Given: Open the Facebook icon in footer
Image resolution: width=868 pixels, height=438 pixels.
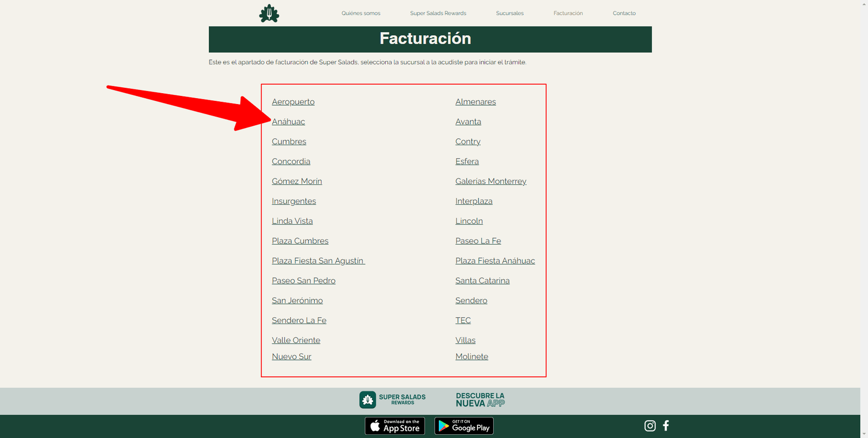Looking at the screenshot, I should coord(666,426).
